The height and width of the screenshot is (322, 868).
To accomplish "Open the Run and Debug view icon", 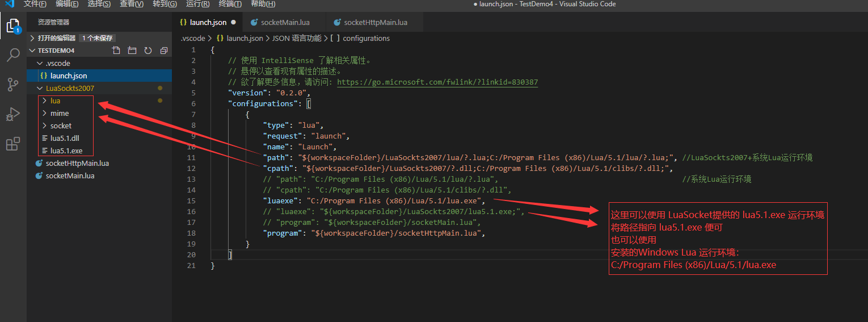I will pyautogui.click(x=12, y=114).
